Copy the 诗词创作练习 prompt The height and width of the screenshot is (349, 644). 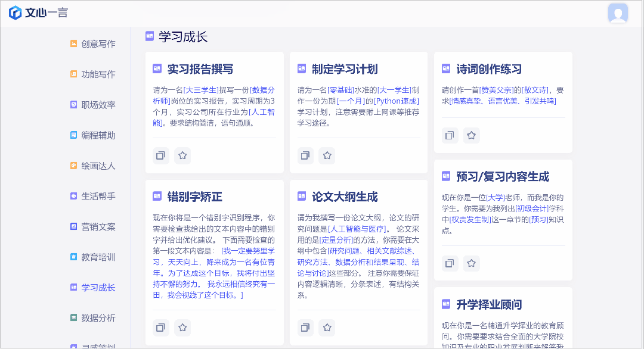450,135
